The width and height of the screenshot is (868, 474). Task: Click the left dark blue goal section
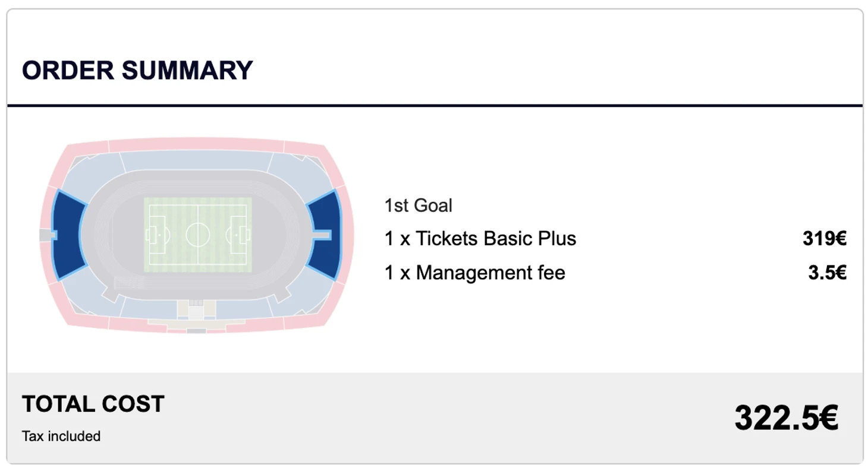[68, 235]
